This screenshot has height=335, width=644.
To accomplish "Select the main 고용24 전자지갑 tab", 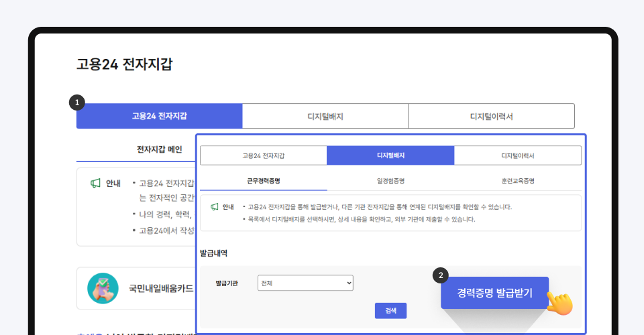I will point(160,116).
